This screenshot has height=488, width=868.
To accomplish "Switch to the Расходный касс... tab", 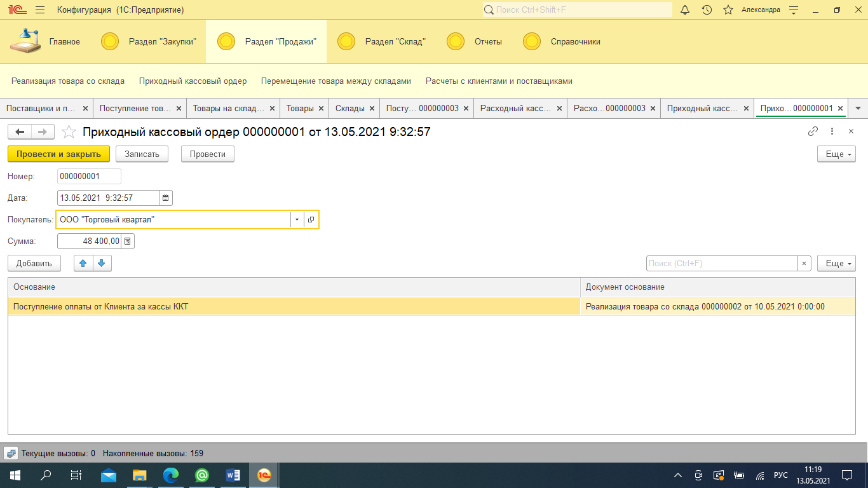I will point(516,108).
